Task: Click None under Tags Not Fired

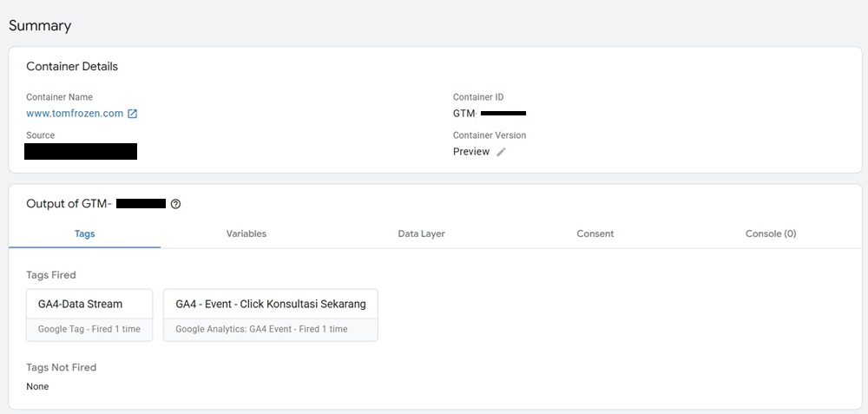Action: pyautogui.click(x=37, y=386)
